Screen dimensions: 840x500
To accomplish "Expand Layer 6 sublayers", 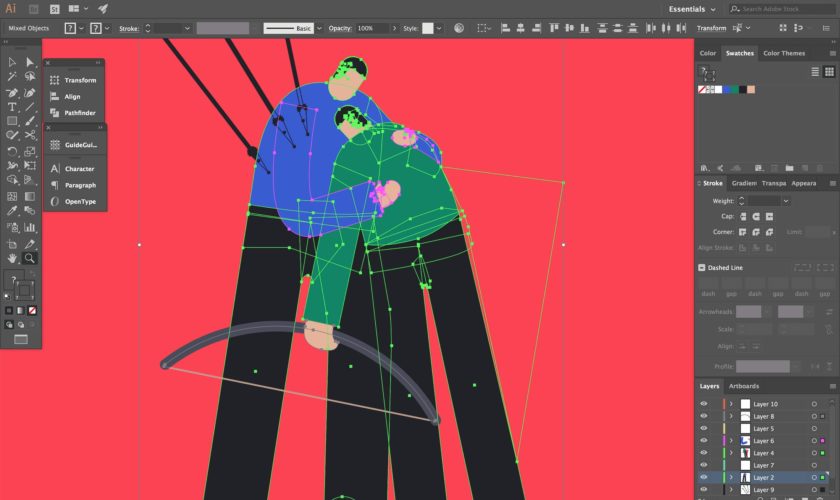I will pyautogui.click(x=731, y=441).
